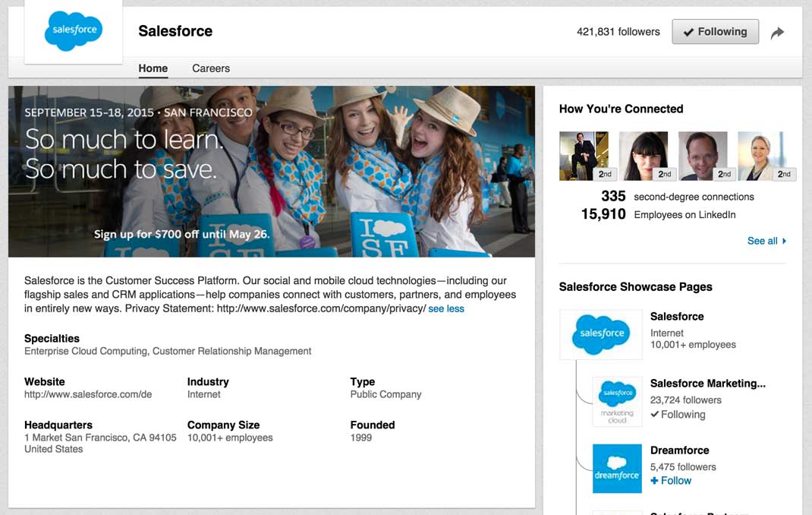
Task: Click the See all chevron arrow
Action: pyautogui.click(x=784, y=241)
